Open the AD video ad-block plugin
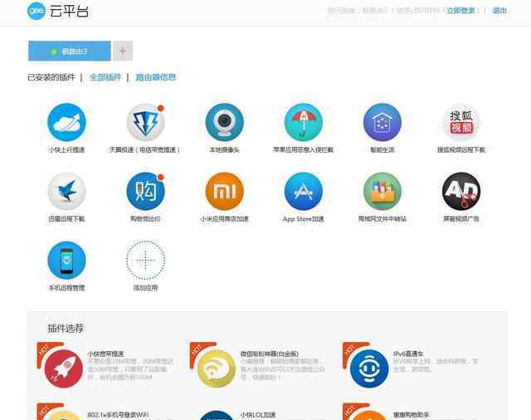531x420 pixels. click(x=461, y=192)
